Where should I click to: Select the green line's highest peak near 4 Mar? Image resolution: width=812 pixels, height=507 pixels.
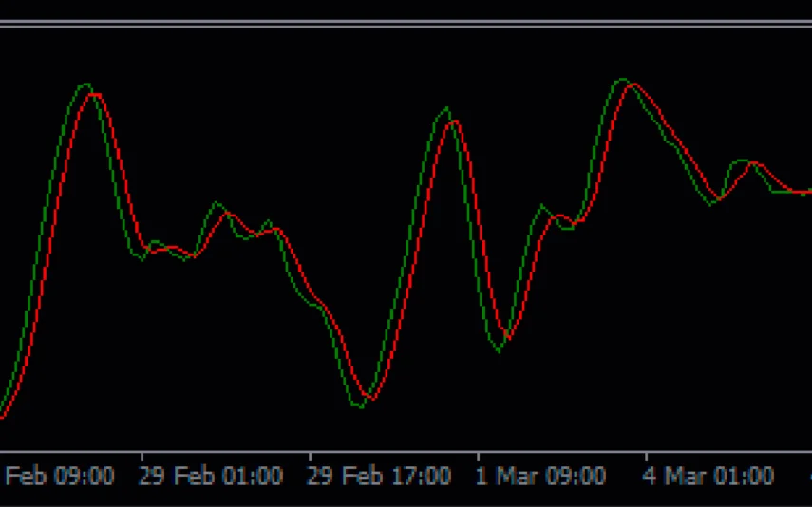[x=621, y=79]
